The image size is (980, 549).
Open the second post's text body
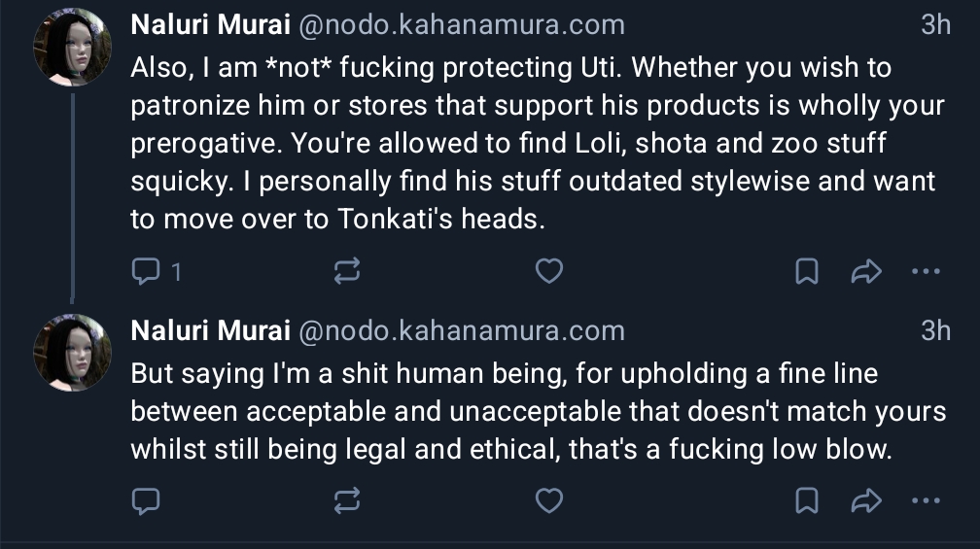point(535,411)
